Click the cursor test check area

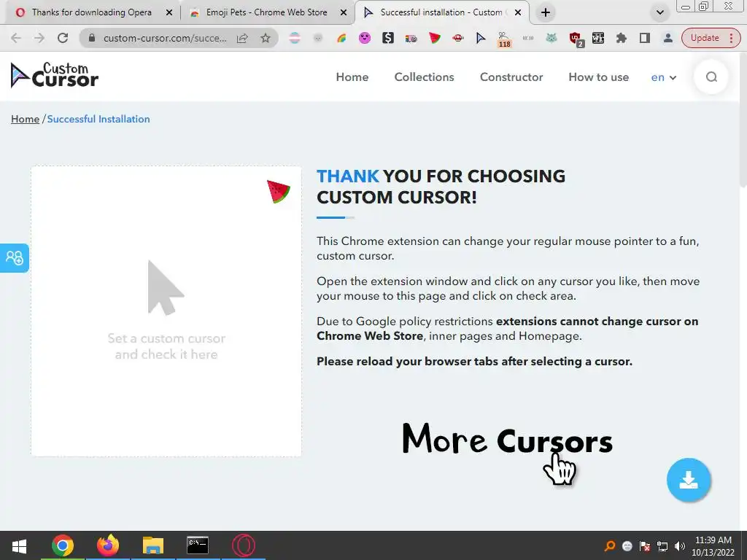[x=166, y=311]
